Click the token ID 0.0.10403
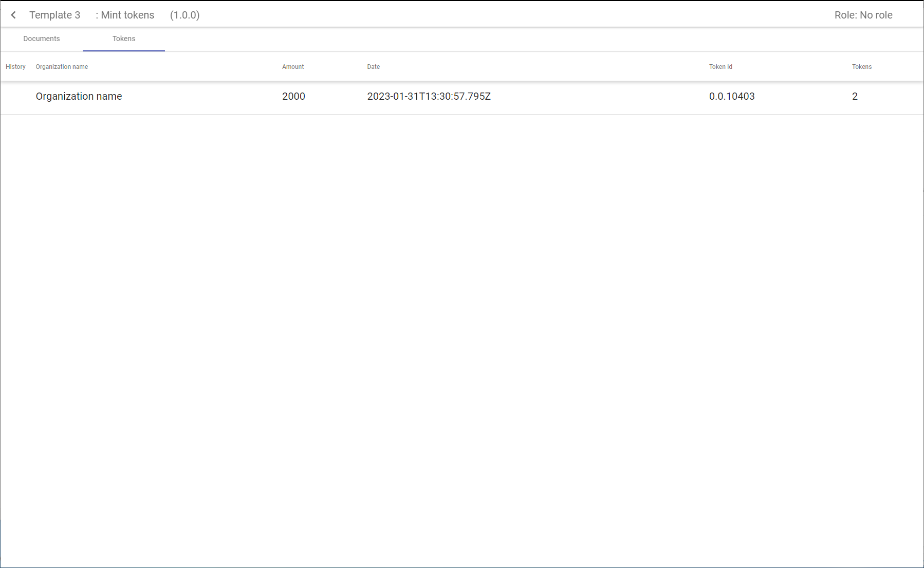 tap(731, 96)
